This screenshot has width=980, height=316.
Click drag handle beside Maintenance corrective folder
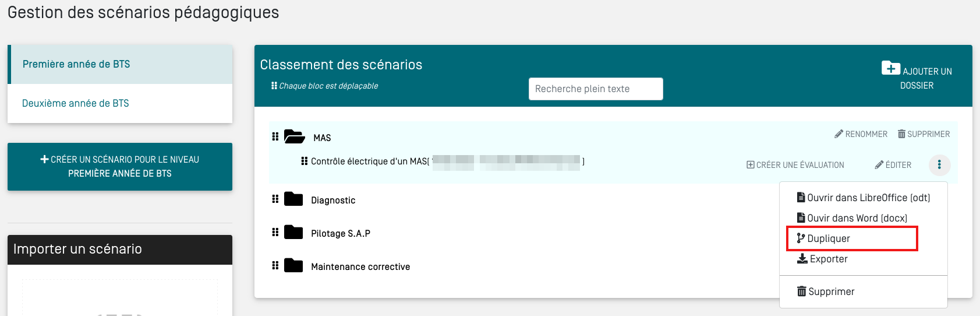275,266
